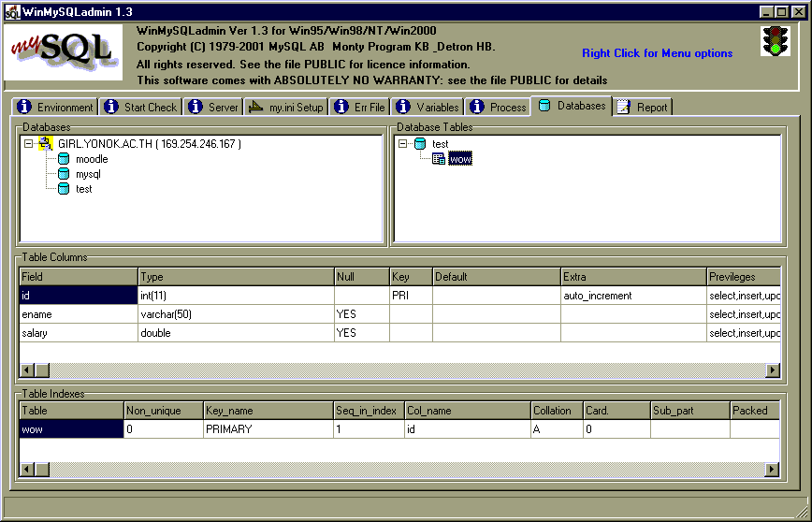Click the Field column header
The width and height of the screenshot is (812, 522).
pyautogui.click(x=79, y=277)
